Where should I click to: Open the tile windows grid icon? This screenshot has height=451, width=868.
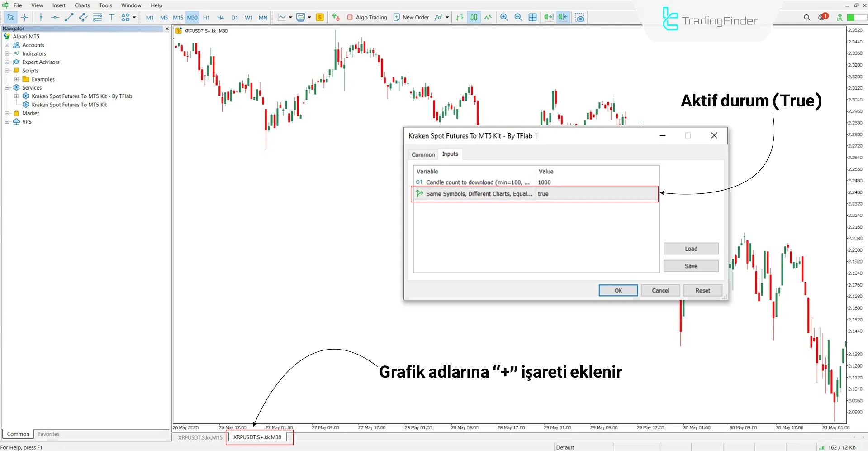(533, 17)
